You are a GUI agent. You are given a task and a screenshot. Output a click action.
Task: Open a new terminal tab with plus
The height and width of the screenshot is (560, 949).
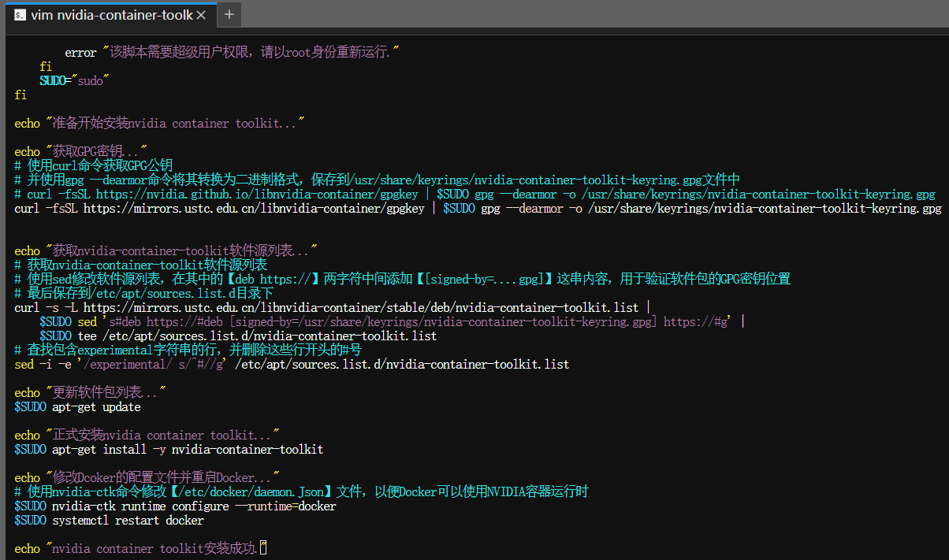coord(229,14)
